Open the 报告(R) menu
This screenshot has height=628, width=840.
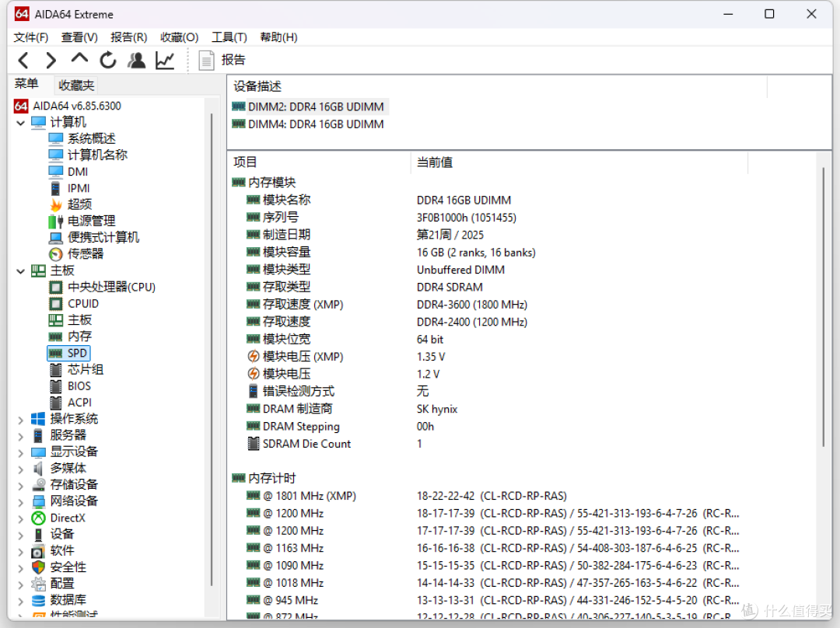128,37
